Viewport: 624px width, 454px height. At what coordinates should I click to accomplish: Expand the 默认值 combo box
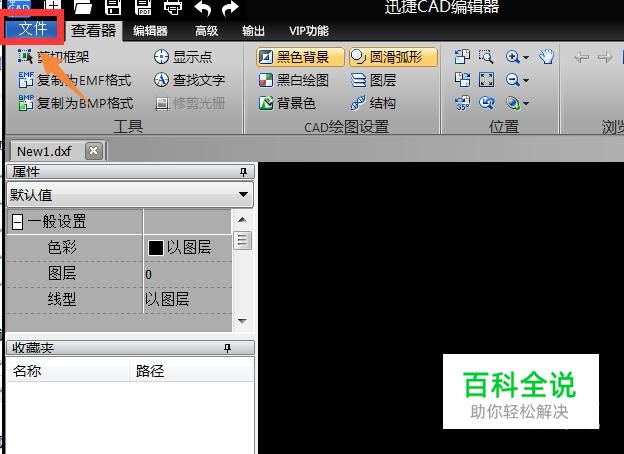[x=243, y=195]
